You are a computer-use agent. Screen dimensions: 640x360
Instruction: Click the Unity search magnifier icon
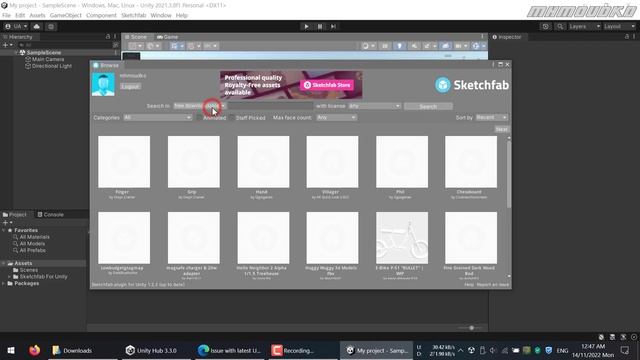(x=560, y=27)
